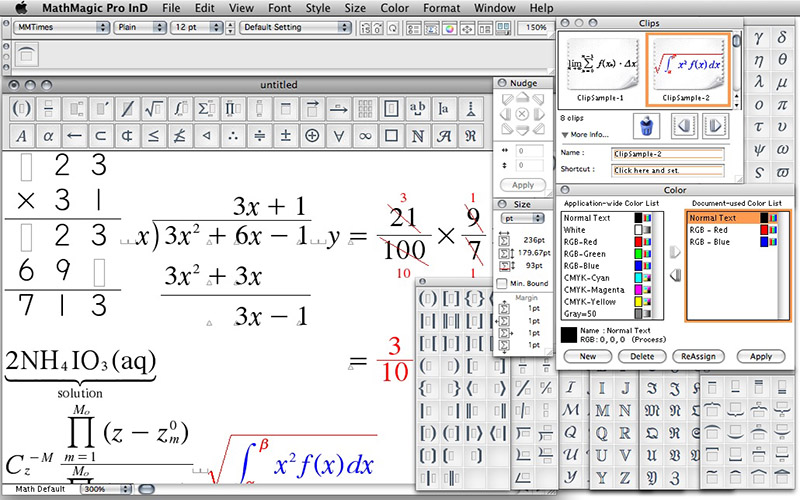This screenshot has width=800, height=500.
Task: Click the Clips next-clip arrow icon
Action: point(715,126)
